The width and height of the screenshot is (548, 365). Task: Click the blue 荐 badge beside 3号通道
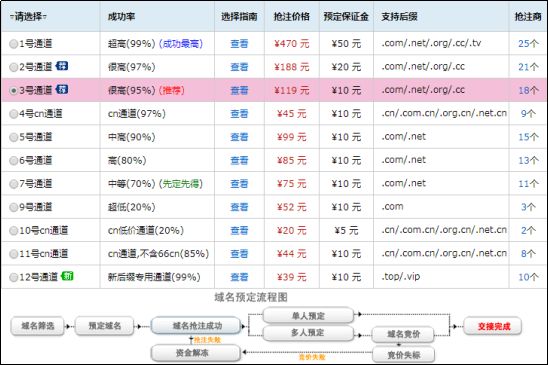pyautogui.click(x=62, y=89)
